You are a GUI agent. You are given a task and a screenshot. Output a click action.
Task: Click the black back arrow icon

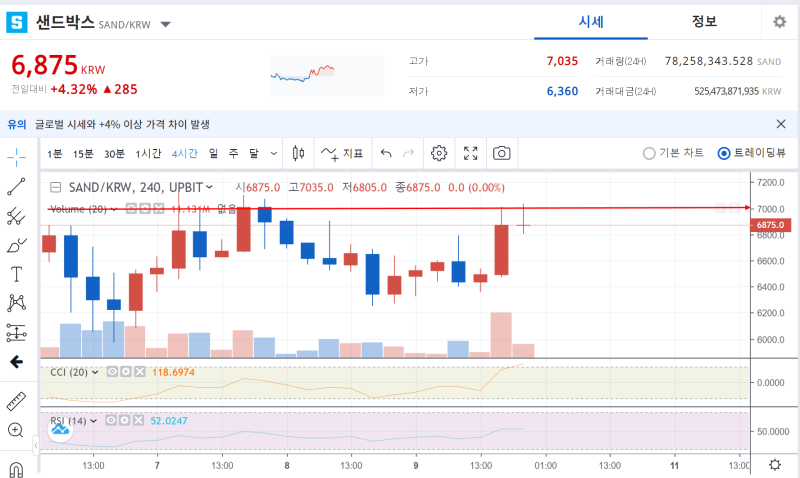pos(16,362)
